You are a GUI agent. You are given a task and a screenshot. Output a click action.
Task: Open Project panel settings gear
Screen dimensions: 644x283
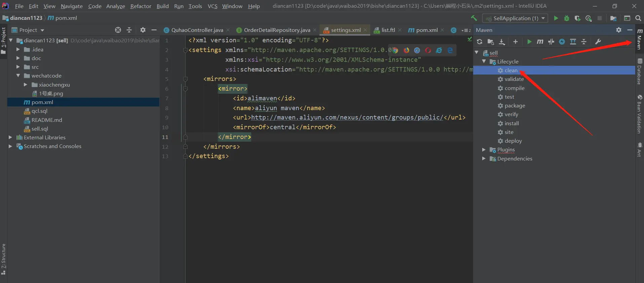tap(143, 30)
